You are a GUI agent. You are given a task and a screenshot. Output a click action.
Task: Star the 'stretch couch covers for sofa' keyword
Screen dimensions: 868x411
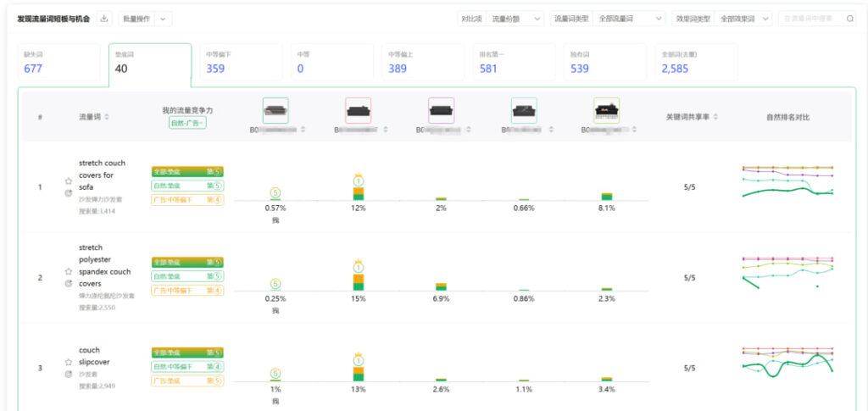pos(69,181)
